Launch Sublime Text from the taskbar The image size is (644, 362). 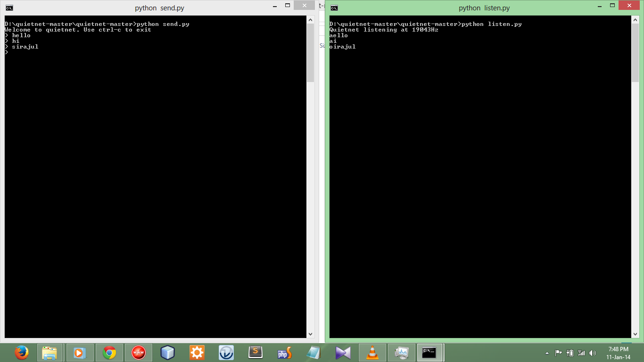[x=255, y=352]
